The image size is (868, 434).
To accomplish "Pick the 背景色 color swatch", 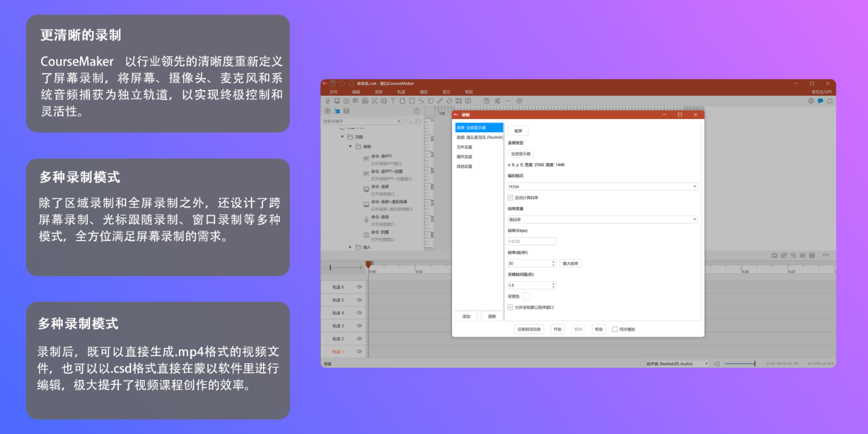I will point(526,296).
